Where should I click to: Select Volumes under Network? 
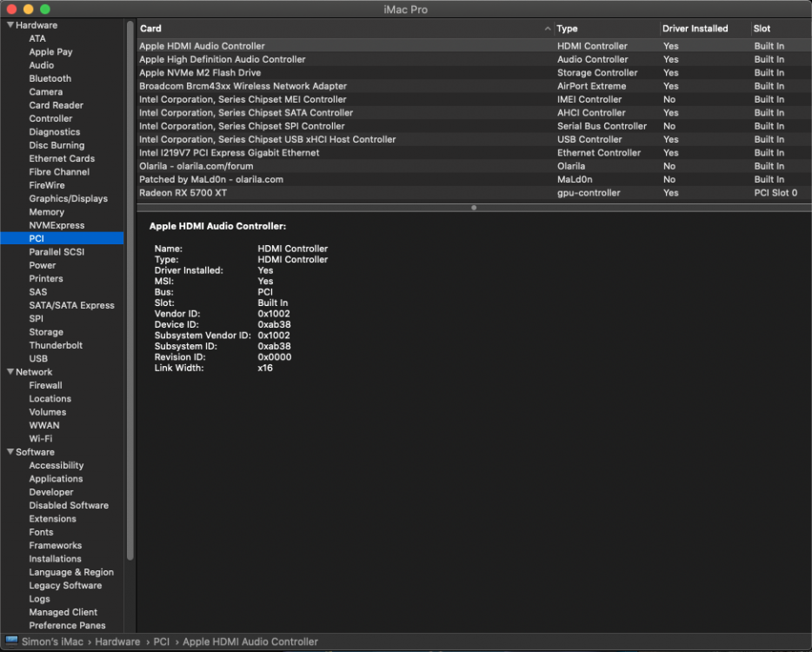click(x=48, y=412)
